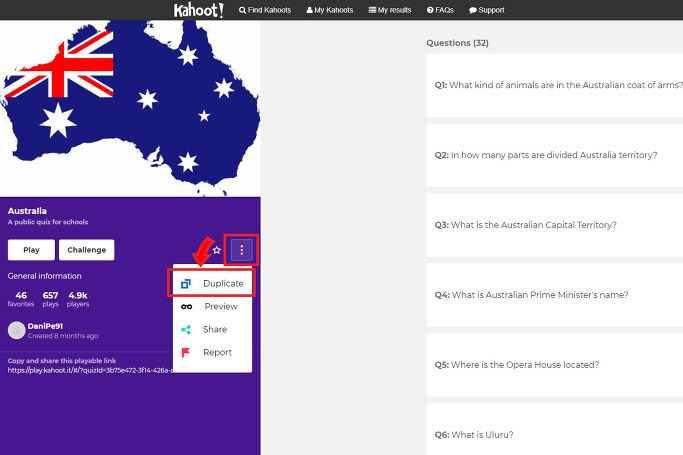The height and width of the screenshot is (455, 683).
Task: Click the Play button
Action: [31, 250]
